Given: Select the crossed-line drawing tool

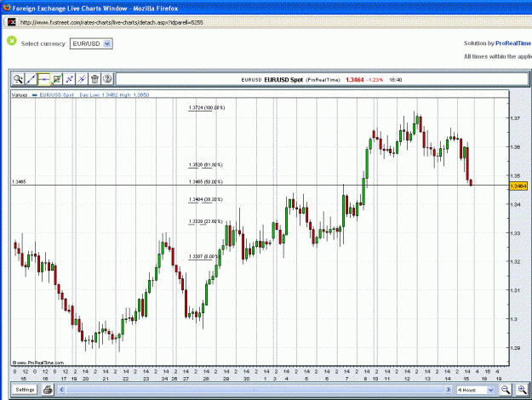Looking at the screenshot, I should point(82,79).
